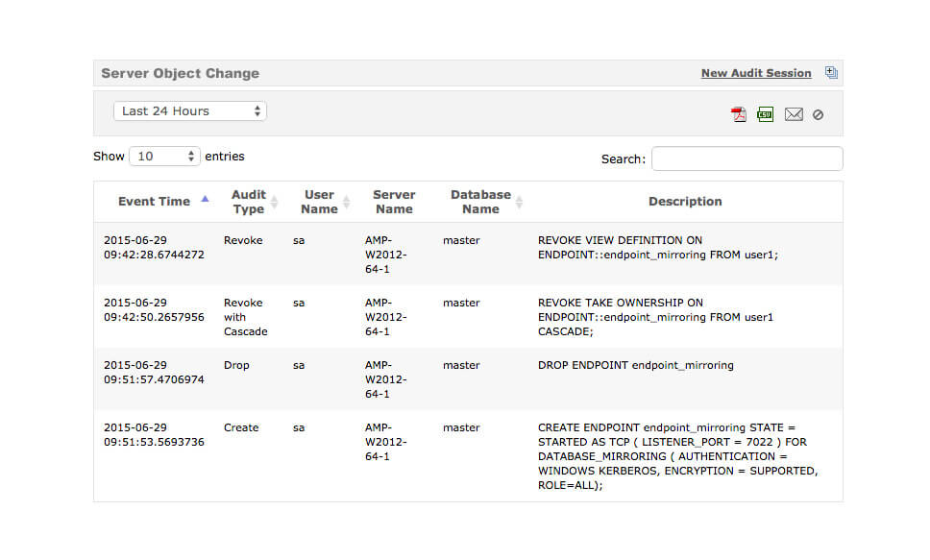The width and height of the screenshot is (930, 560).
Task: Sort by Event Time arrow indicator
Action: pos(206,200)
